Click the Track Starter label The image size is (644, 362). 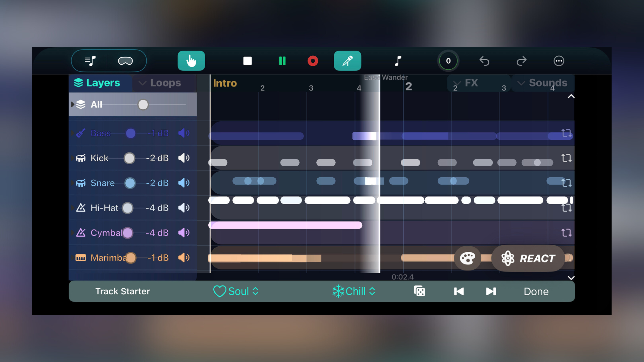click(122, 291)
